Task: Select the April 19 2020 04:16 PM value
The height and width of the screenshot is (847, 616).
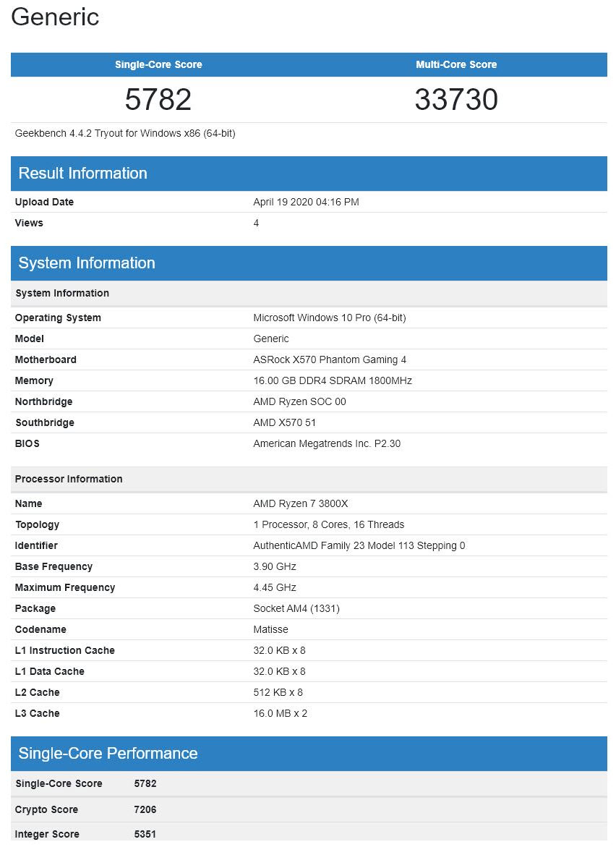Action: [306, 202]
